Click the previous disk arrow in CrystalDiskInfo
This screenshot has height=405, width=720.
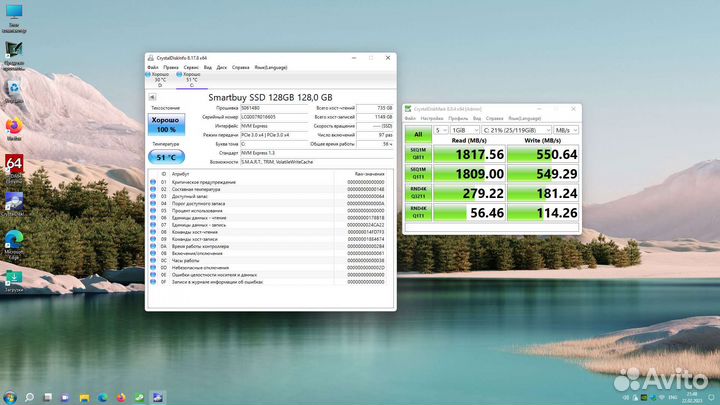[x=152, y=97]
